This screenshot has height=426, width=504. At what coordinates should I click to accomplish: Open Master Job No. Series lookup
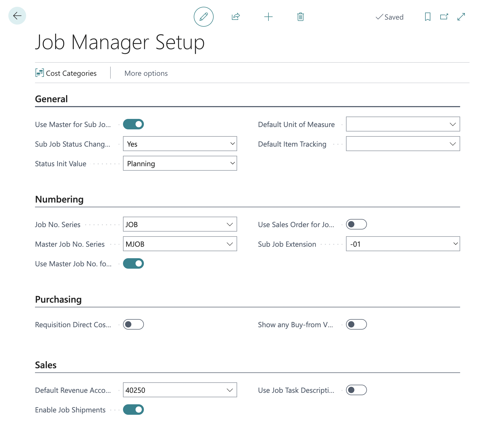tap(230, 244)
